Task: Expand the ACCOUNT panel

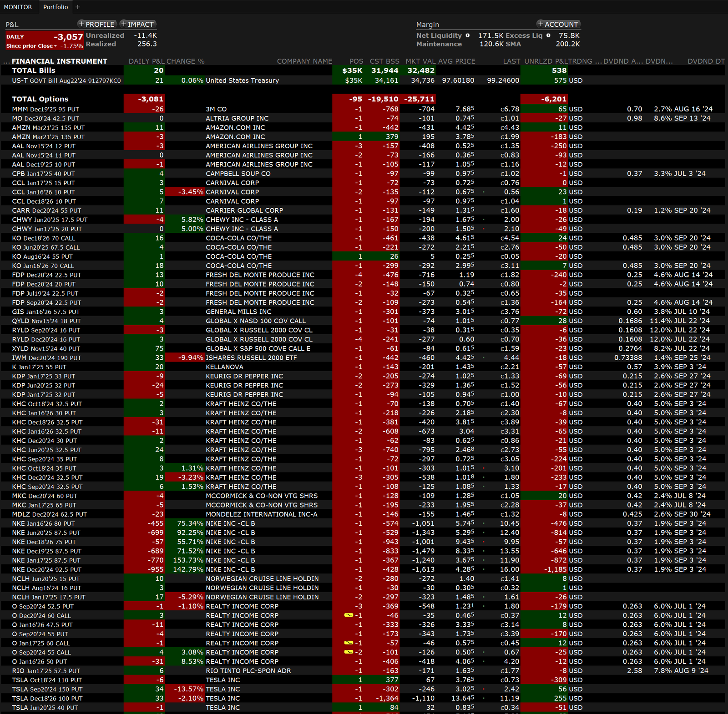Action: 558,24
